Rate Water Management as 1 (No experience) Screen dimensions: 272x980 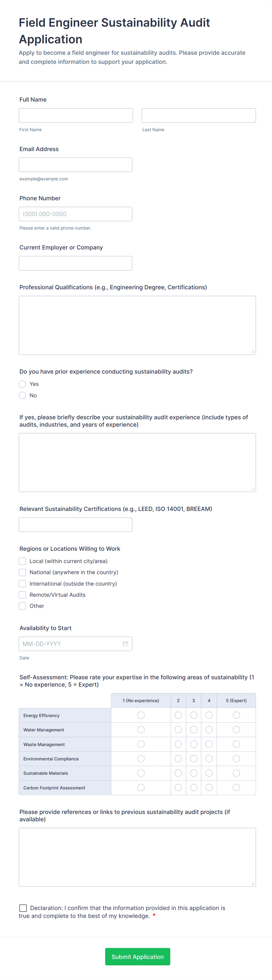(x=141, y=729)
